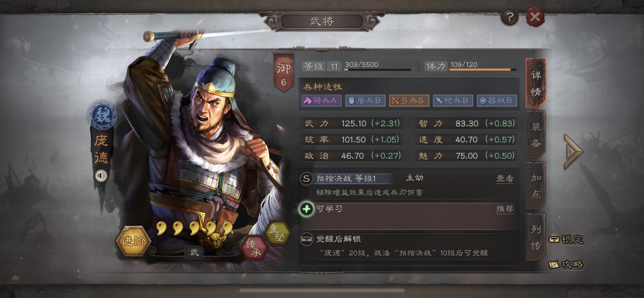Close the 武将 panel with red X

(x=535, y=17)
